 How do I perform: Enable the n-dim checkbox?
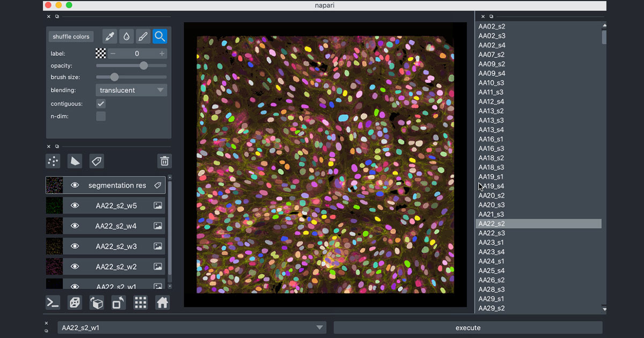[101, 116]
